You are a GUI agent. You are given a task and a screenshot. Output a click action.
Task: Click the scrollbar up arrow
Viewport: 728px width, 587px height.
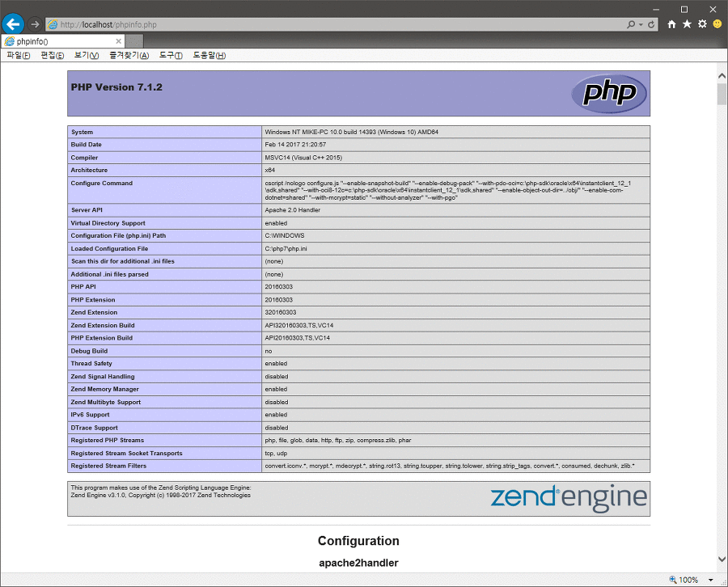pos(722,76)
